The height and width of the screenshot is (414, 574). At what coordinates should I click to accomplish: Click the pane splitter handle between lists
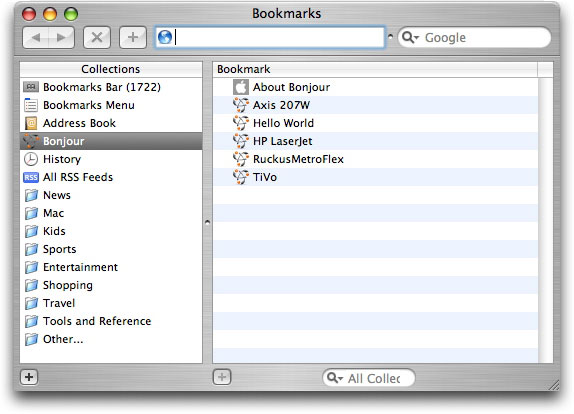(207, 222)
